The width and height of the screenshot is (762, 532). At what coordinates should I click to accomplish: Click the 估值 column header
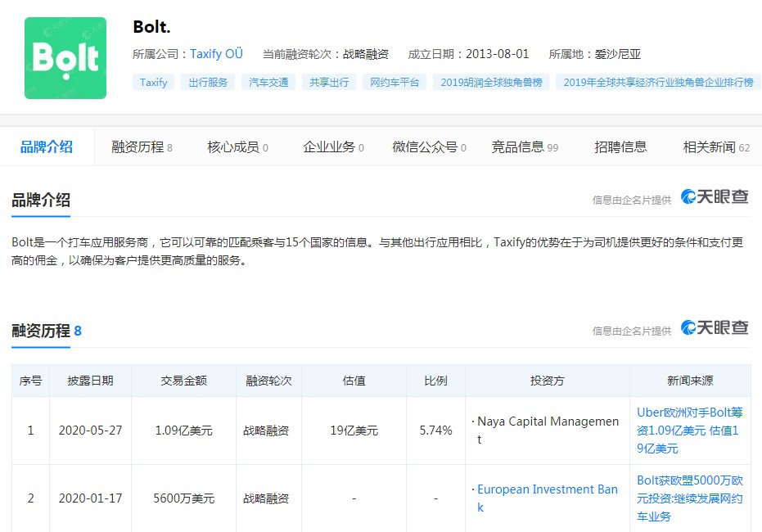(354, 381)
